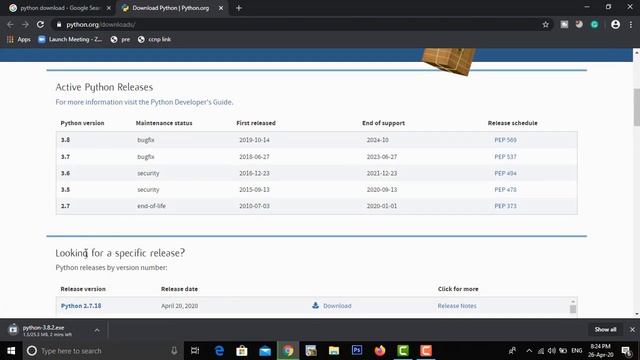Click the Cortana circle icon

[32, 351]
